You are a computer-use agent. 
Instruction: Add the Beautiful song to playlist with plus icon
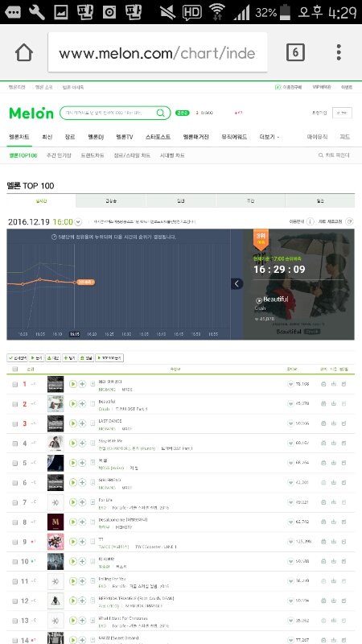82,404
